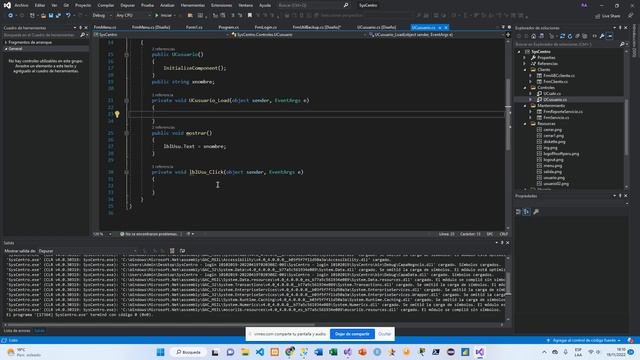This screenshot has height=360, width=640.
Task: Click the clear output icon in Output panel
Action: 172,251
